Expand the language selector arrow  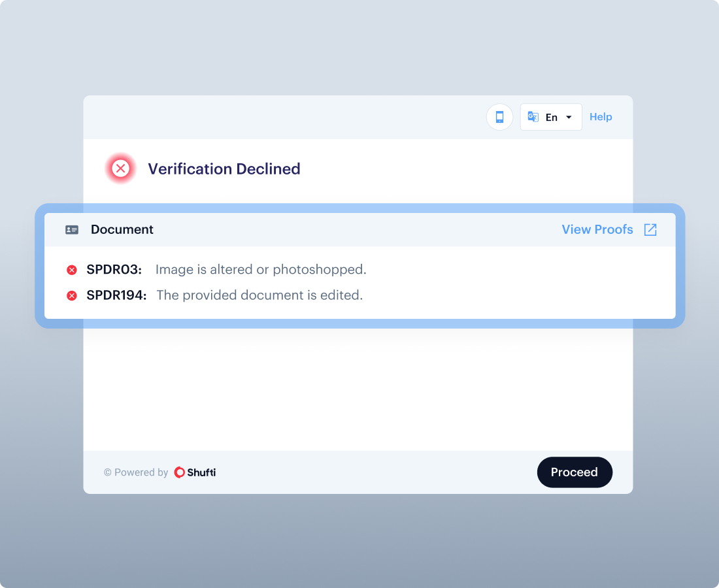tap(569, 118)
